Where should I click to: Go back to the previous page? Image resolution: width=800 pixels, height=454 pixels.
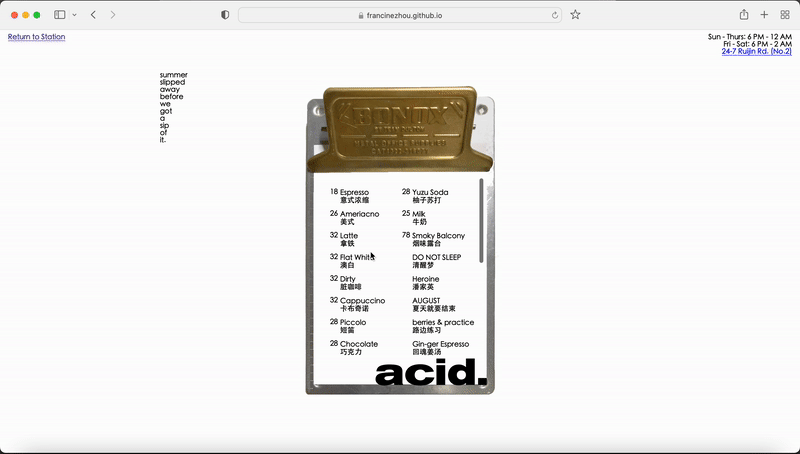pyautogui.click(x=93, y=15)
